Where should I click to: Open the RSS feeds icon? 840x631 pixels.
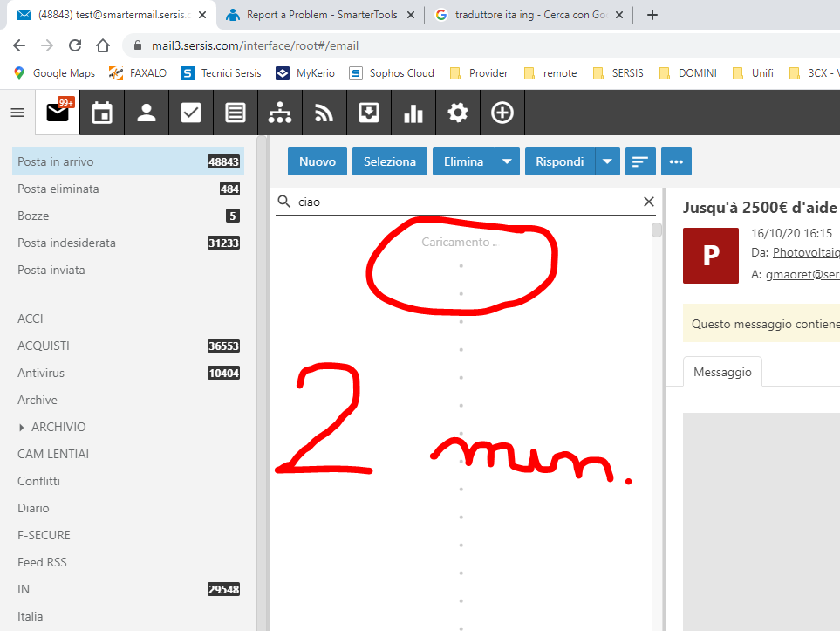(324, 113)
